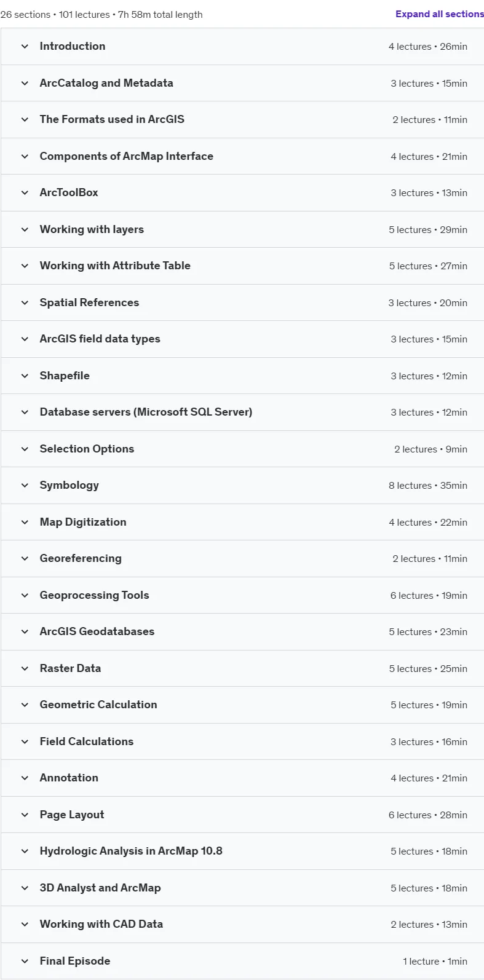The width and height of the screenshot is (484, 980).
Task: Click the Spatial References chevron icon
Action: [x=25, y=302]
